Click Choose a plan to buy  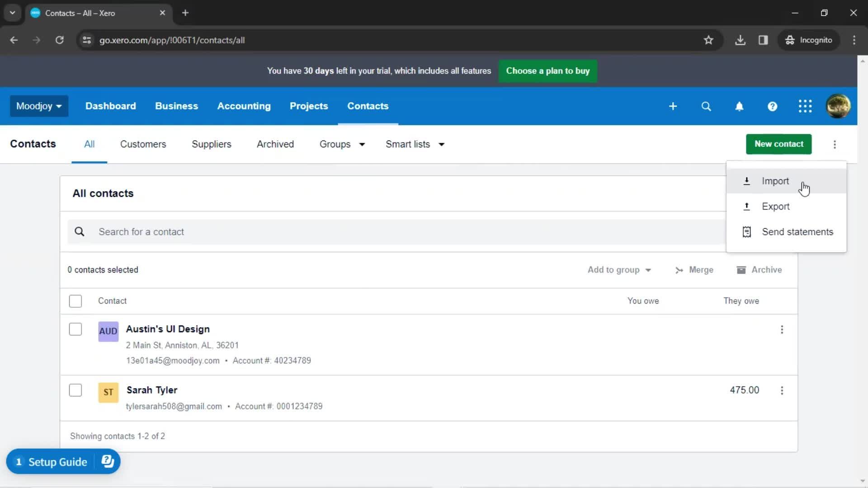pyautogui.click(x=547, y=71)
